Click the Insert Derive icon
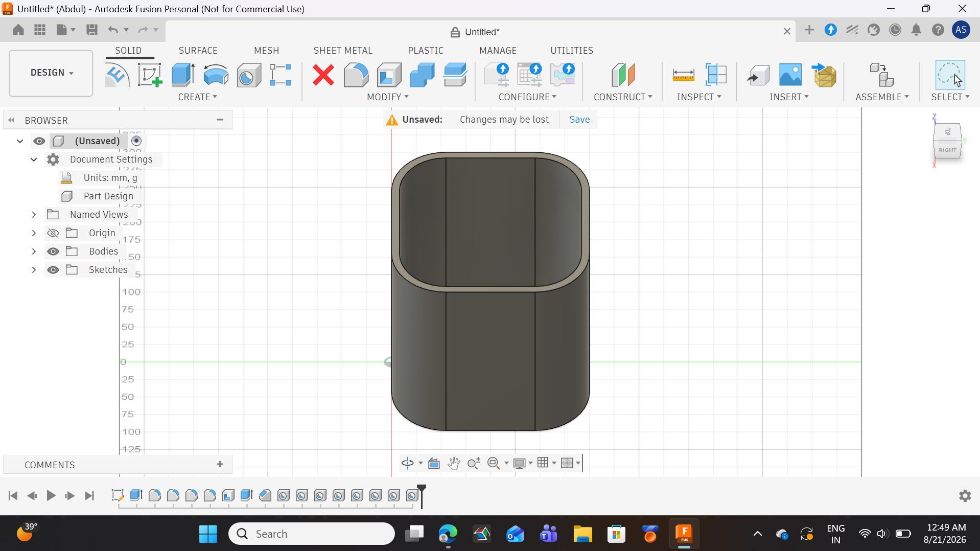This screenshot has width=980, height=551. click(x=758, y=75)
